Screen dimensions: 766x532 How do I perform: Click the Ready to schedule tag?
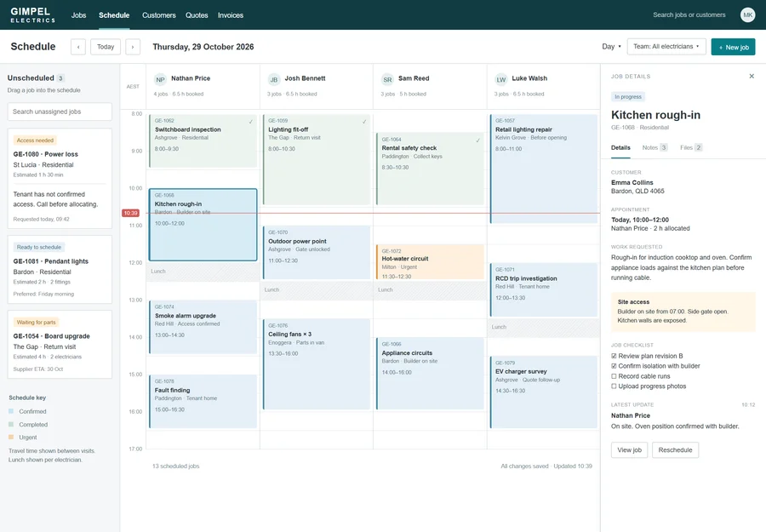pos(39,247)
